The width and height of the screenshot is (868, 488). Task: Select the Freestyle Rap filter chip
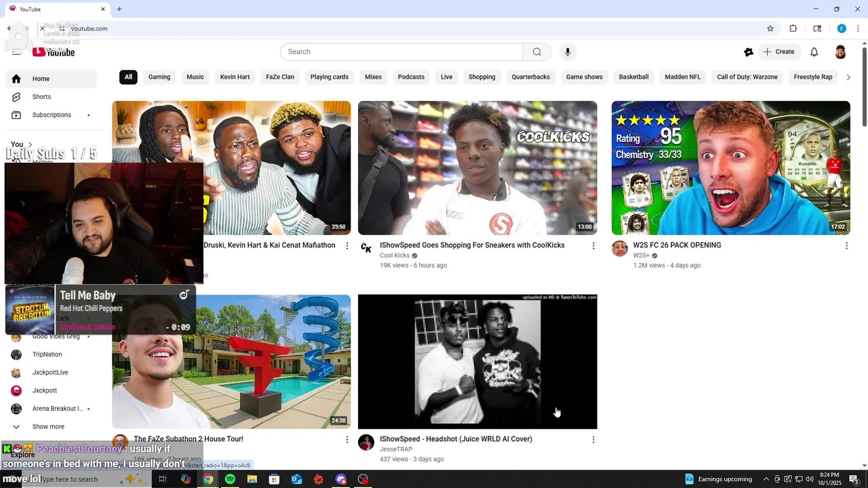coord(813,77)
